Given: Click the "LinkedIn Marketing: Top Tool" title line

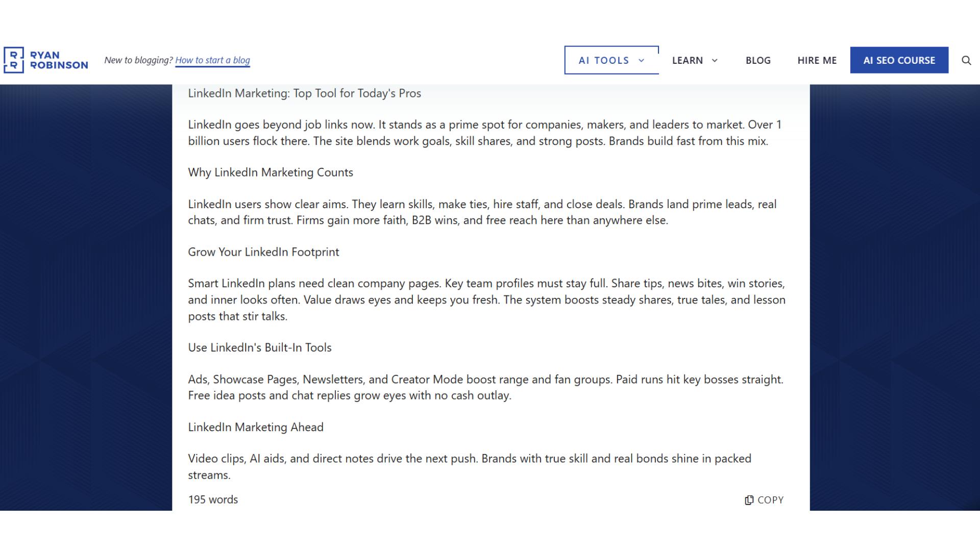Looking at the screenshot, I should point(304,93).
